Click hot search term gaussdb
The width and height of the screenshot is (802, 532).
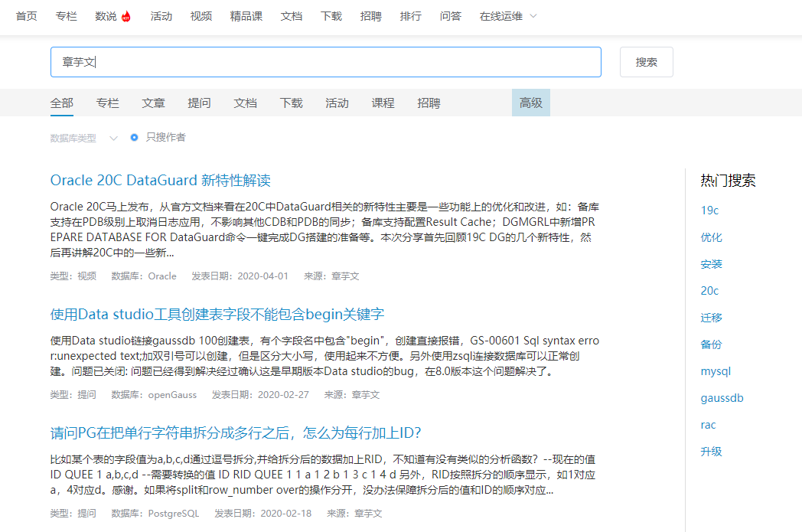[722, 397]
